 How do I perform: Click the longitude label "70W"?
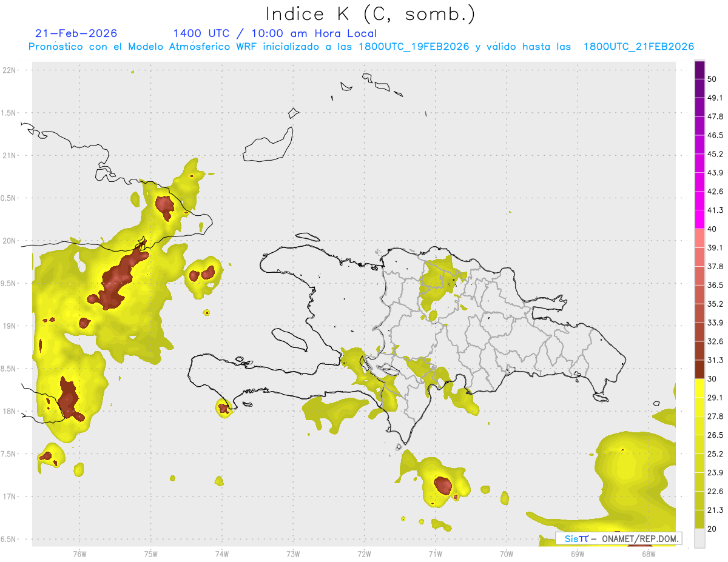506,554
